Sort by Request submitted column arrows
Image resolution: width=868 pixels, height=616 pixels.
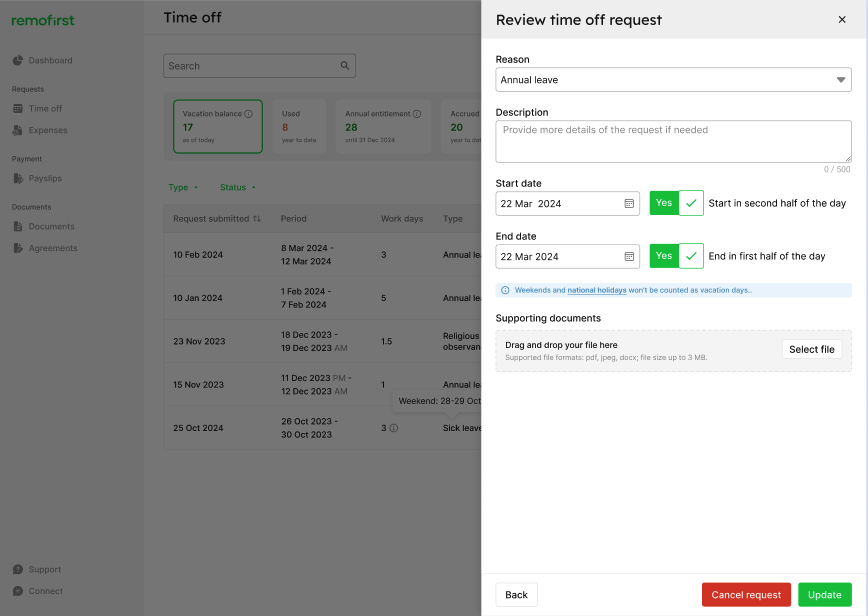click(x=257, y=219)
